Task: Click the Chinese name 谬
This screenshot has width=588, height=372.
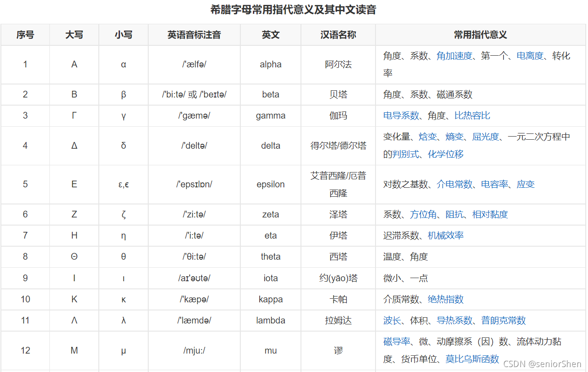Action: pyautogui.click(x=338, y=350)
